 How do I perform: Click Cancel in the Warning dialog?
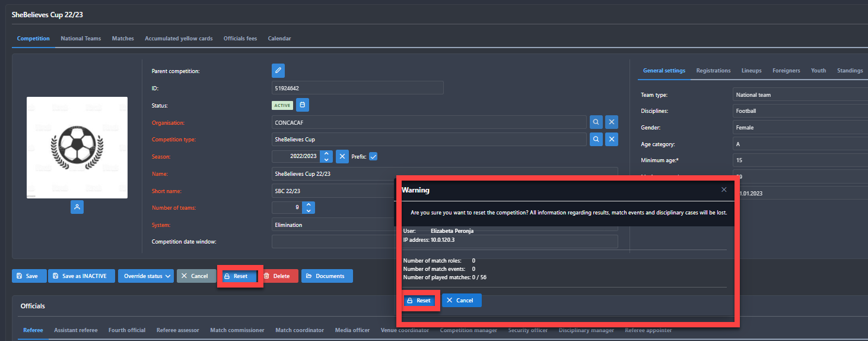tap(461, 301)
